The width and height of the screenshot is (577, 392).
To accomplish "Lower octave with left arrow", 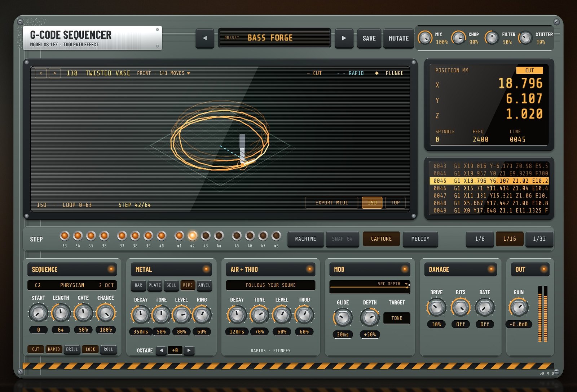I will tap(161, 350).
